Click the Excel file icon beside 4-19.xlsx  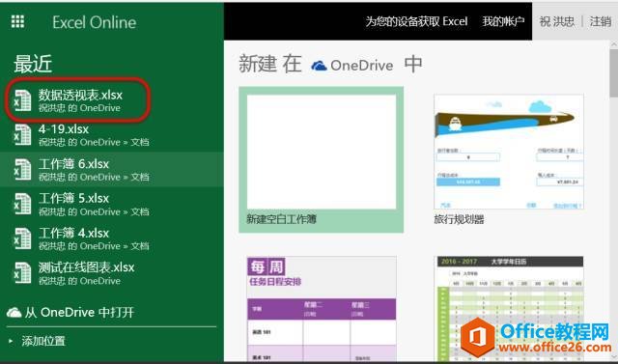click(22, 135)
